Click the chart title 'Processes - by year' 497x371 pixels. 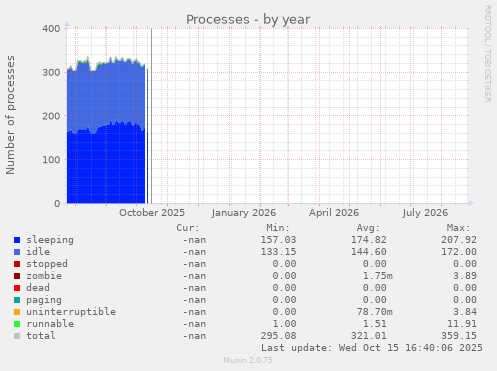[248, 20]
